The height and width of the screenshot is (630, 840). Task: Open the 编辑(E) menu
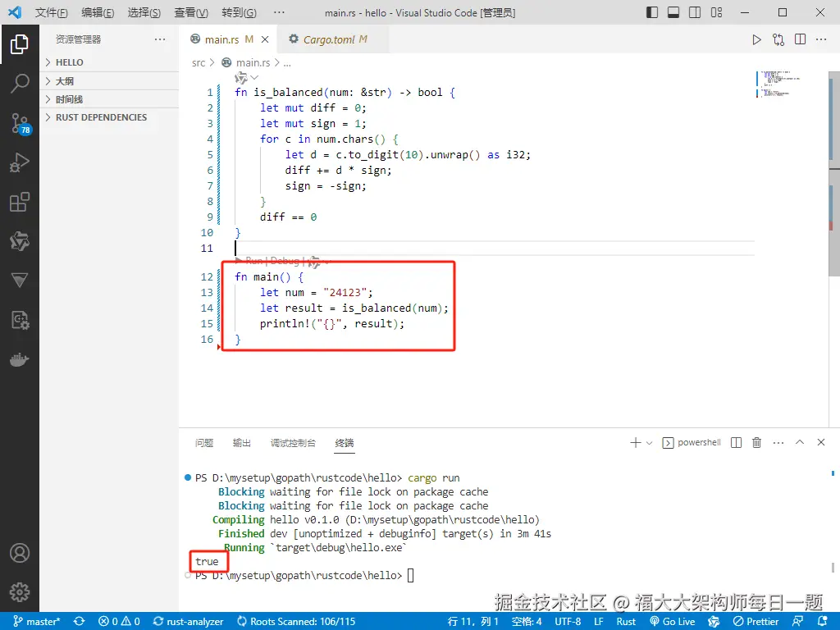[98, 12]
